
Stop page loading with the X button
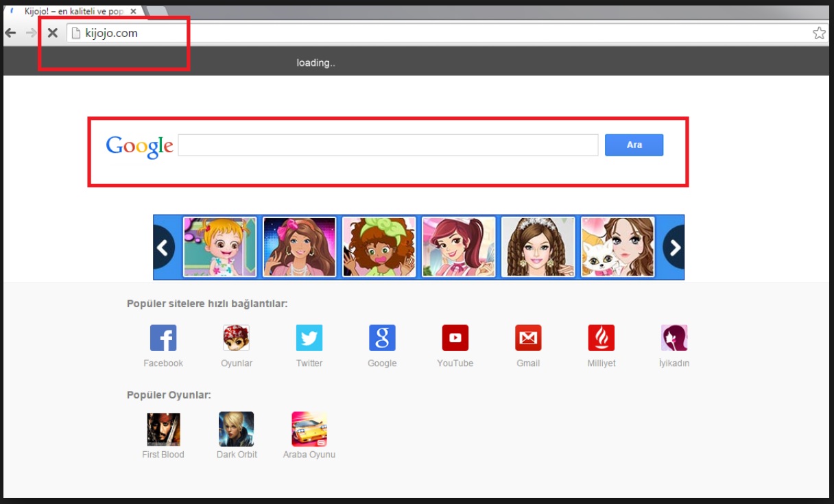(x=52, y=33)
